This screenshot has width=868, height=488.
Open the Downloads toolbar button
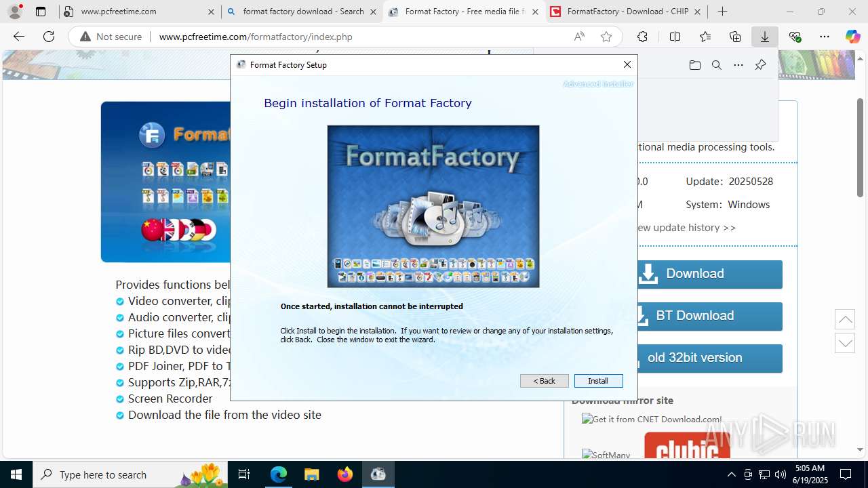point(765,37)
